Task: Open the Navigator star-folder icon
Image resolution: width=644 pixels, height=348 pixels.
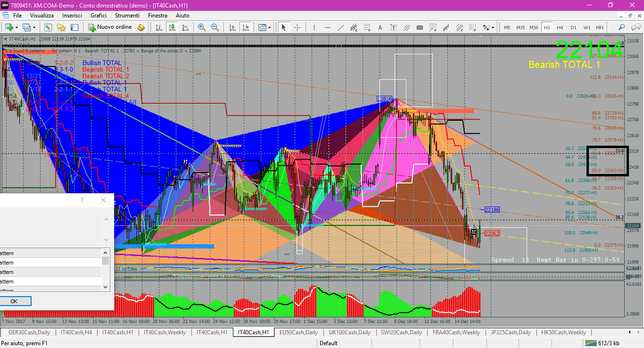Action: [x=61, y=27]
